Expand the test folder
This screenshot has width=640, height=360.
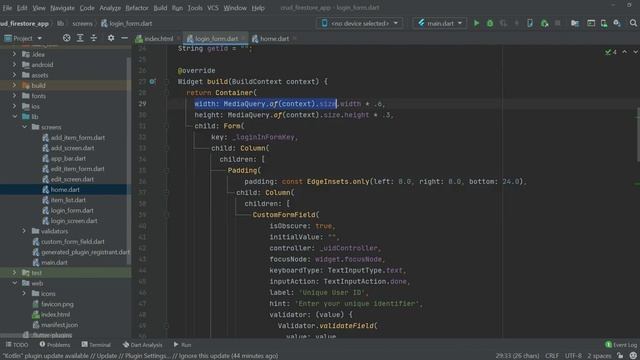(x=14, y=273)
